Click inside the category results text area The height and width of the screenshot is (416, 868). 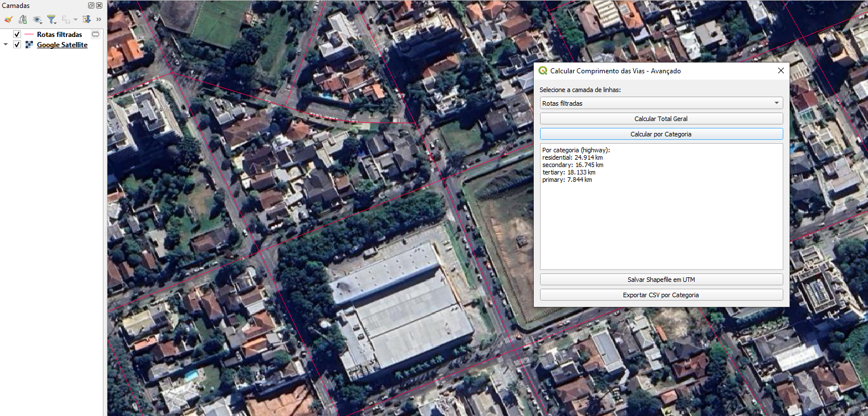click(x=661, y=227)
